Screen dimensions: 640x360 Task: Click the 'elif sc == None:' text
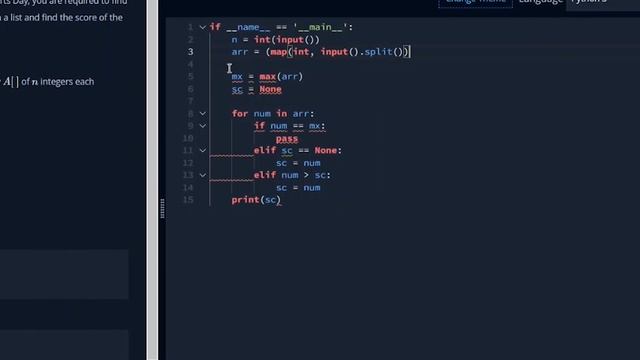click(298, 150)
